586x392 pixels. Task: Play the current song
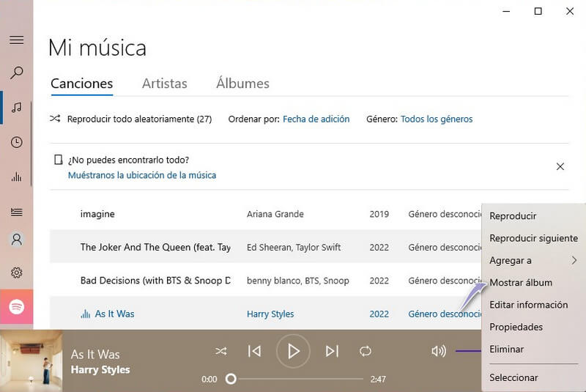pos(293,351)
